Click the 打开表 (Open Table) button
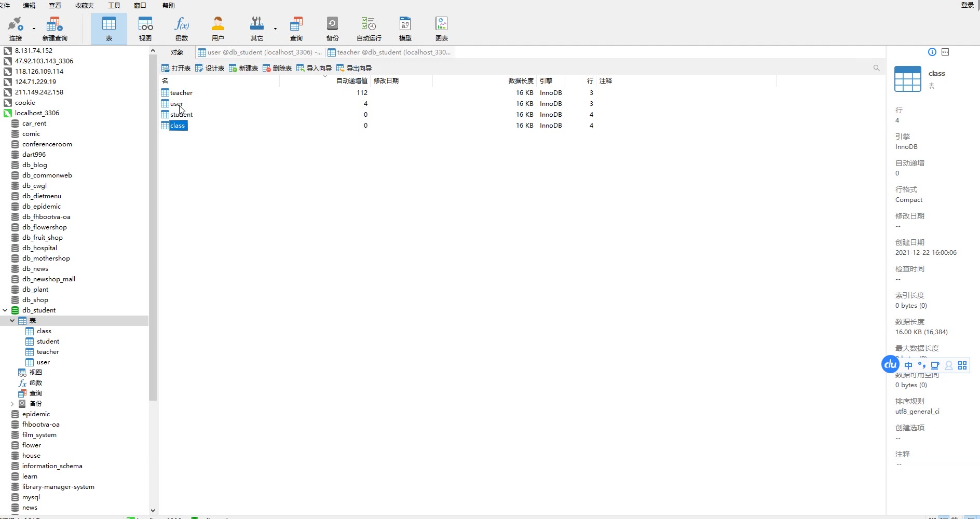The width and height of the screenshot is (980, 519). (x=176, y=68)
